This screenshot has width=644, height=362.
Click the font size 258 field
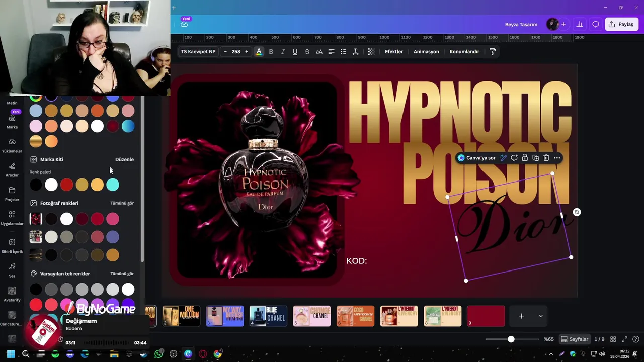(236, 52)
